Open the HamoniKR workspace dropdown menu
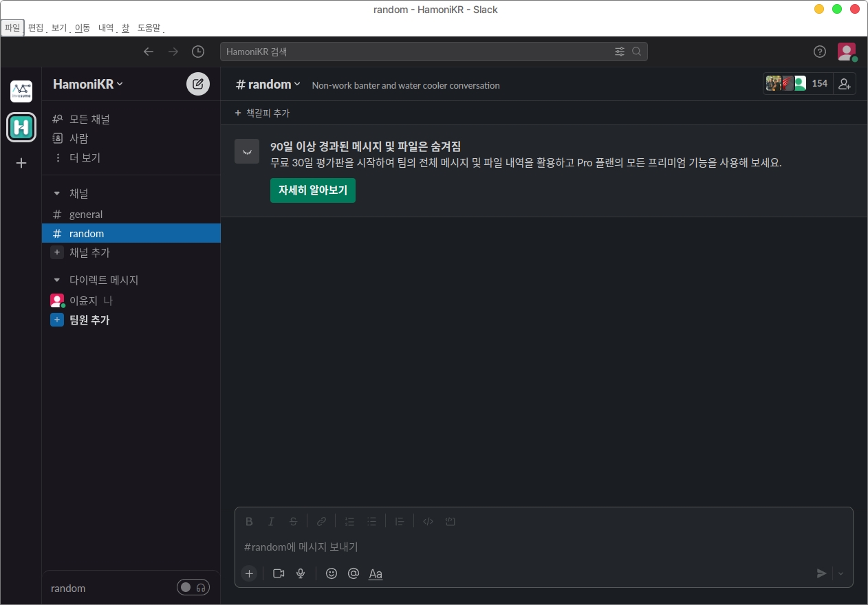Viewport: 868px width, 605px height. [88, 84]
